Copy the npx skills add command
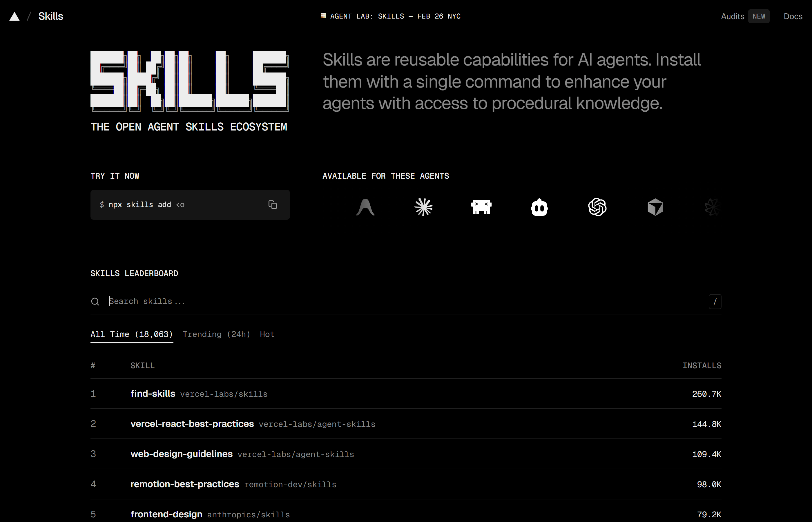The image size is (812, 522). [273, 205]
